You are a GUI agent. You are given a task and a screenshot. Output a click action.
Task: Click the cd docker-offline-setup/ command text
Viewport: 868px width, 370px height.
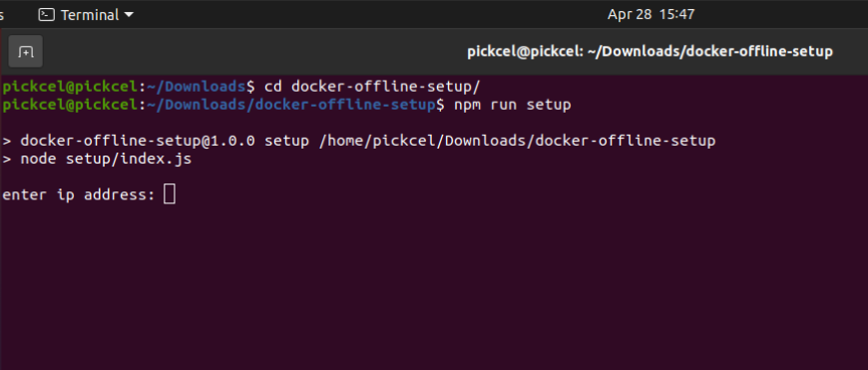click(372, 87)
